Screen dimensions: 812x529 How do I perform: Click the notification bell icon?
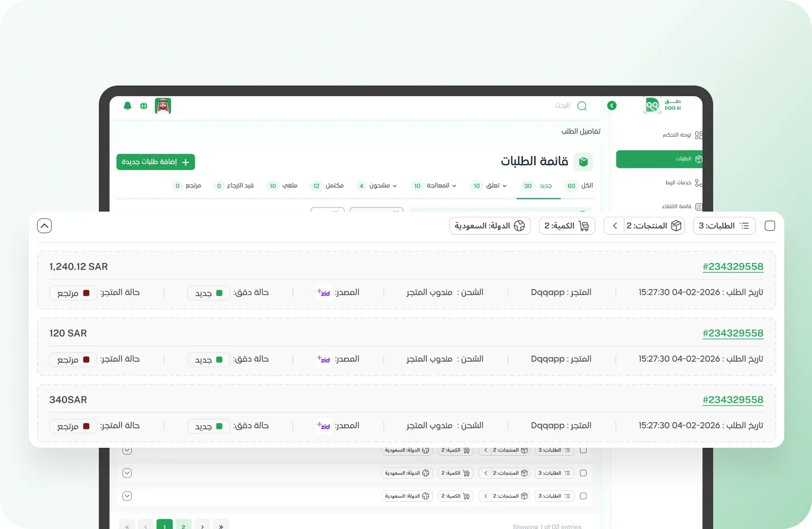pyautogui.click(x=128, y=106)
